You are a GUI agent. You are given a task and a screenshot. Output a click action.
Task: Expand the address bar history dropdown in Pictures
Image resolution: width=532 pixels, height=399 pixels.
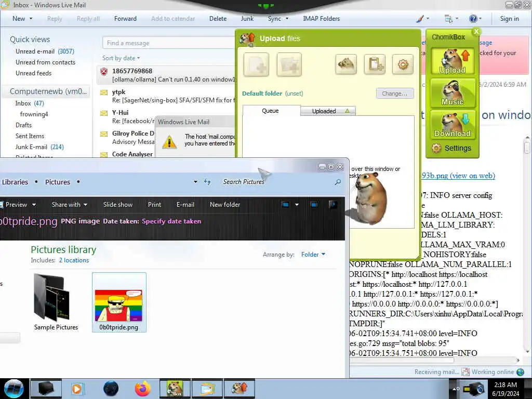pos(195,182)
